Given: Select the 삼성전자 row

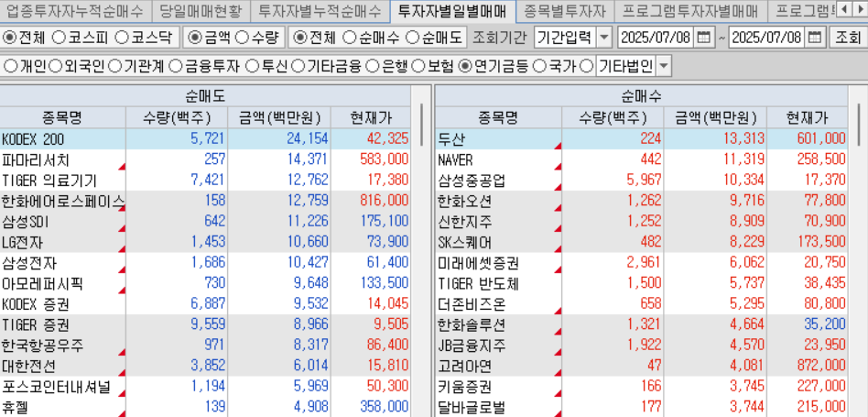Looking at the screenshot, I should (205, 263).
